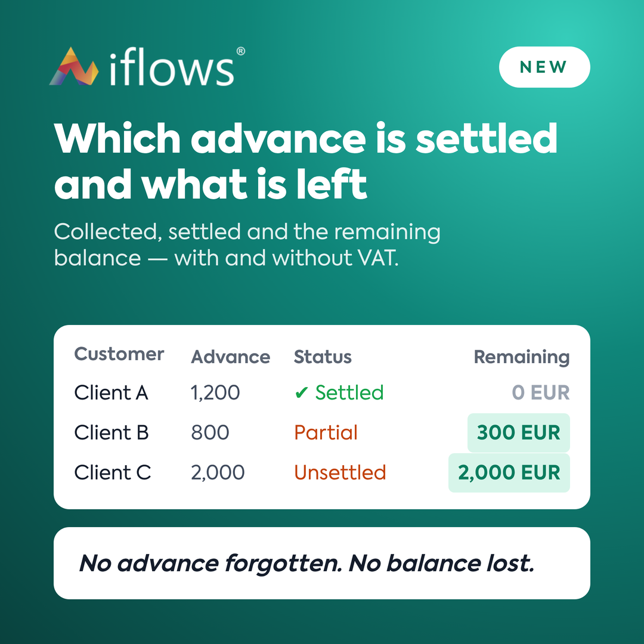Click the 1,200 advance amount
The height and width of the screenshot is (644, 644).
pyautogui.click(x=215, y=392)
